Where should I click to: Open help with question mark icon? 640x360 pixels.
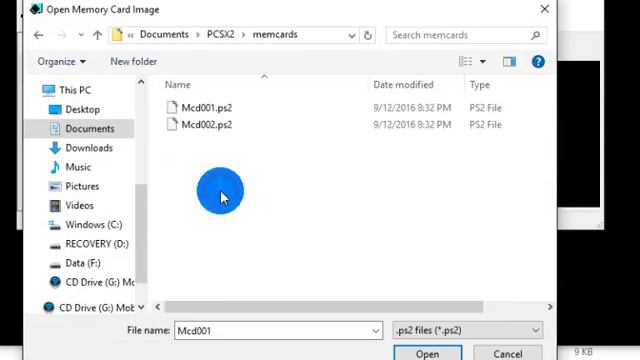tap(538, 62)
